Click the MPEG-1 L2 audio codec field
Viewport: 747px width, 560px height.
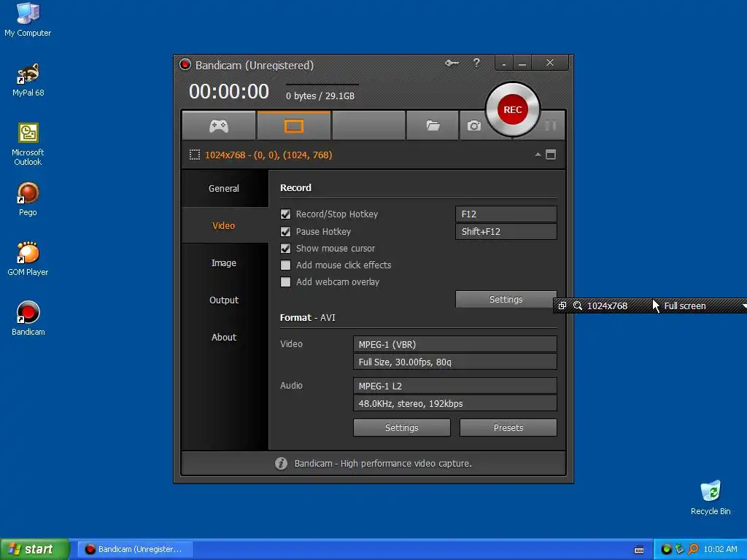[455, 386]
